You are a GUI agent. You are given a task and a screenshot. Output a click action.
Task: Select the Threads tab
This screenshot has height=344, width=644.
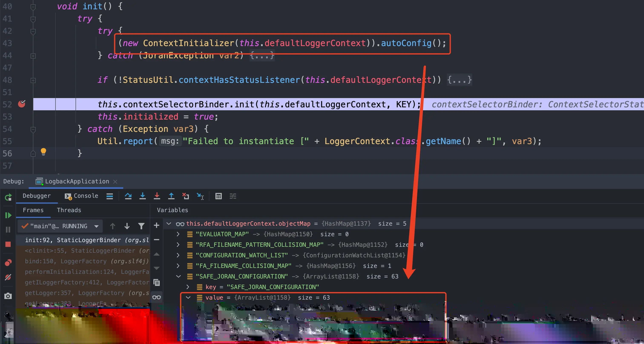69,210
